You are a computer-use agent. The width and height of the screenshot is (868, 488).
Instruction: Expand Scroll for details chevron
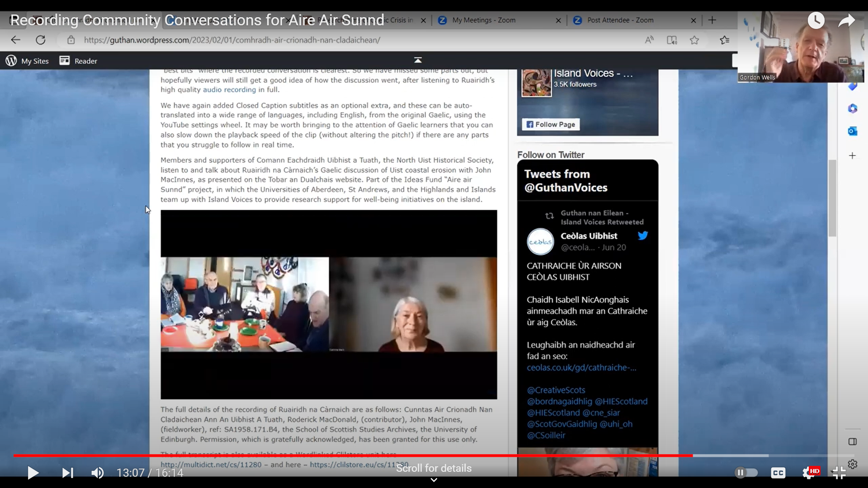coord(434,480)
